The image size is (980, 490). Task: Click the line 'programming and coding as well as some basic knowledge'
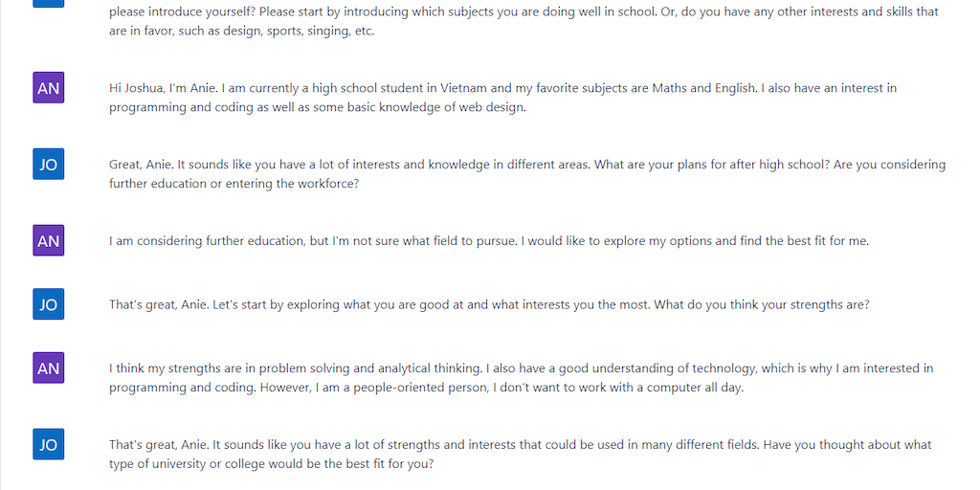pyautogui.click(x=318, y=107)
